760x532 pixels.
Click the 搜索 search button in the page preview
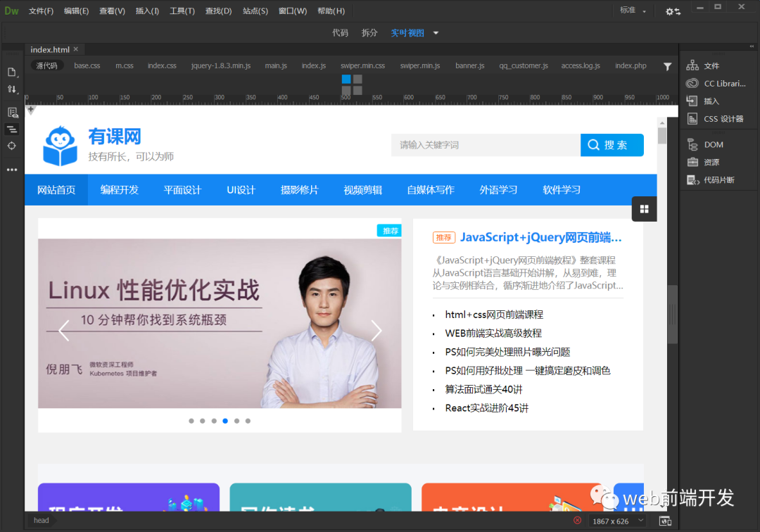click(x=612, y=145)
